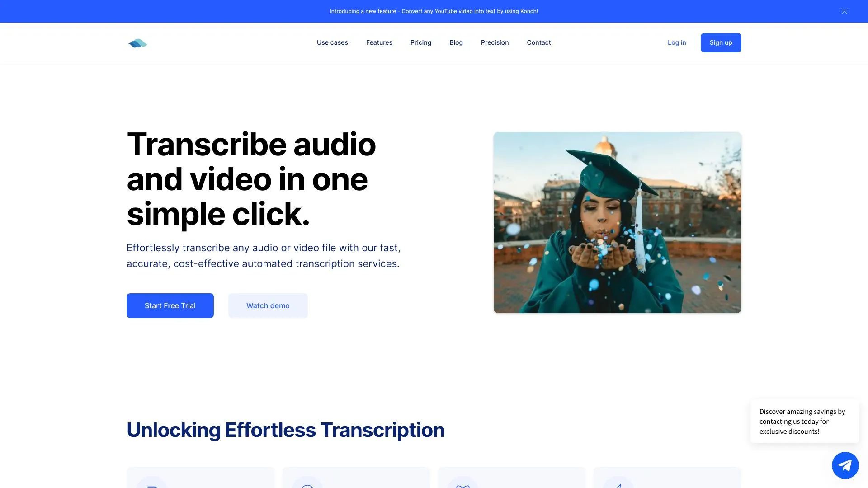Click Start Free Trial
This screenshot has width=868, height=488.
click(x=170, y=305)
